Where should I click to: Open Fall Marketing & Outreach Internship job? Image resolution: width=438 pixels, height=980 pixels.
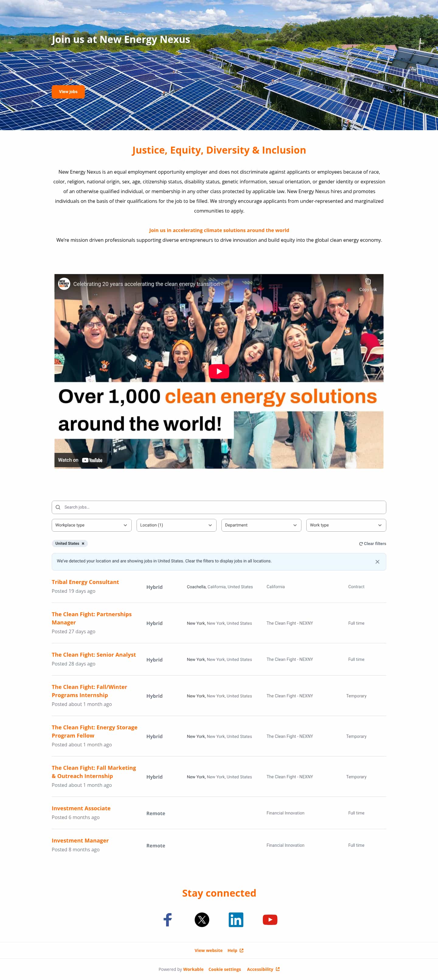tap(94, 772)
